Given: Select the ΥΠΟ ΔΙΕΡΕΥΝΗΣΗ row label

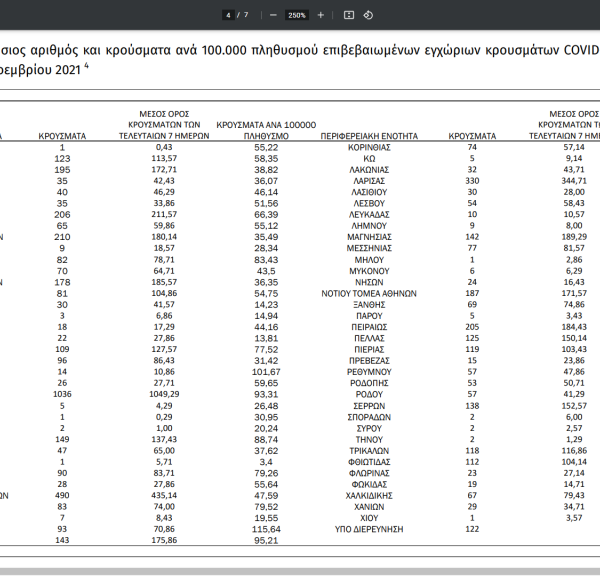Looking at the screenshot, I should click(x=369, y=529).
